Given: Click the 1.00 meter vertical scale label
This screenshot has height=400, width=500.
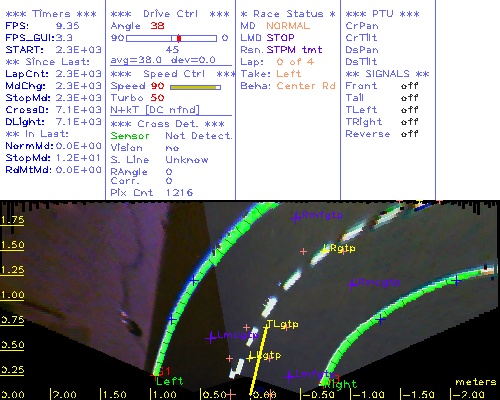Looking at the screenshot, I should [13, 295].
